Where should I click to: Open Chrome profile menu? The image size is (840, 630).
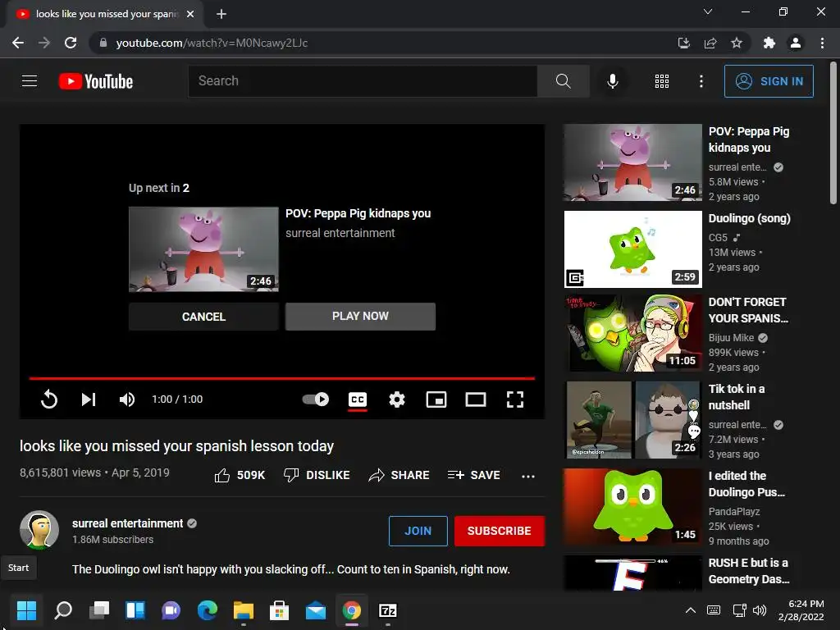click(796, 43)
